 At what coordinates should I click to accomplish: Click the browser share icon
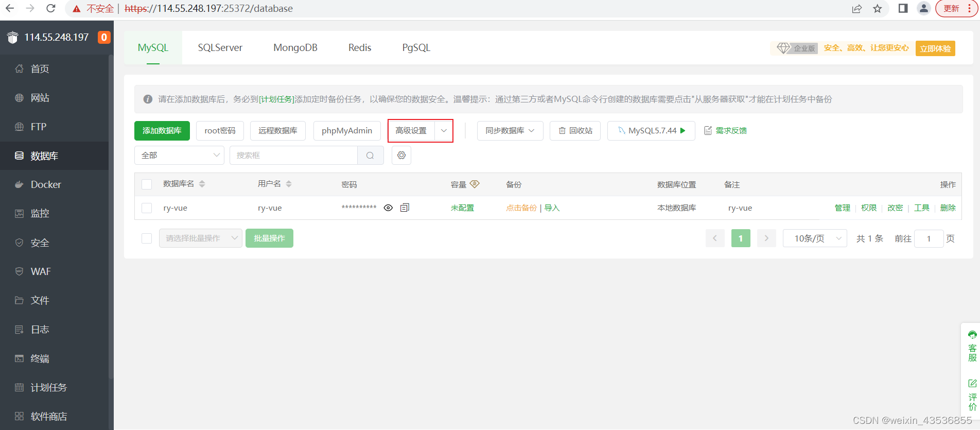857,9
